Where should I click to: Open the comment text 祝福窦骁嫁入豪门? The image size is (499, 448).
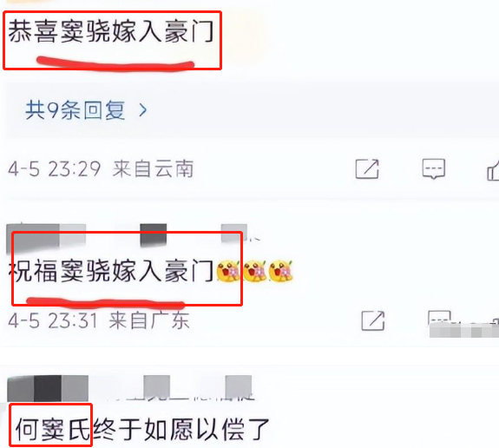coord(111,271)
